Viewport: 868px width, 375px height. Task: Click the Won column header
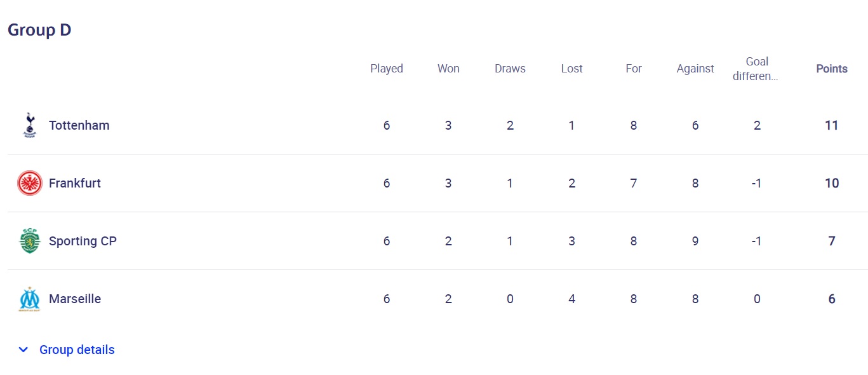[x=448, y=69]
